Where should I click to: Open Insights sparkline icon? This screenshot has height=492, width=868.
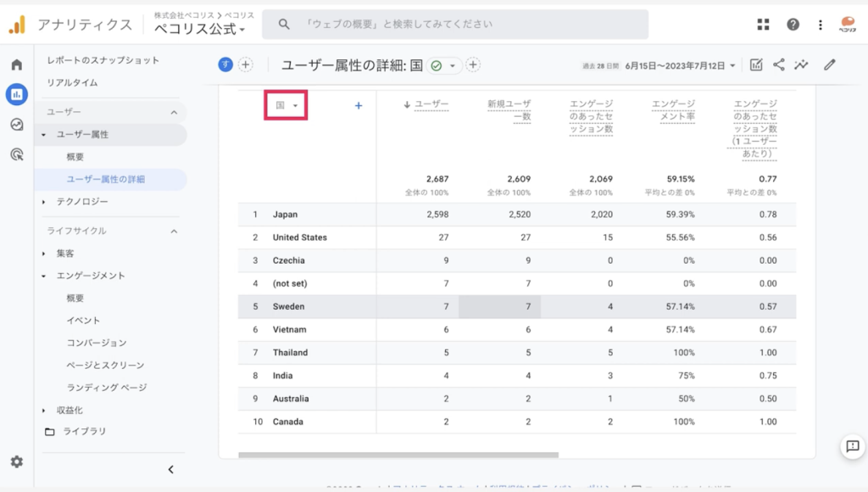801,64
